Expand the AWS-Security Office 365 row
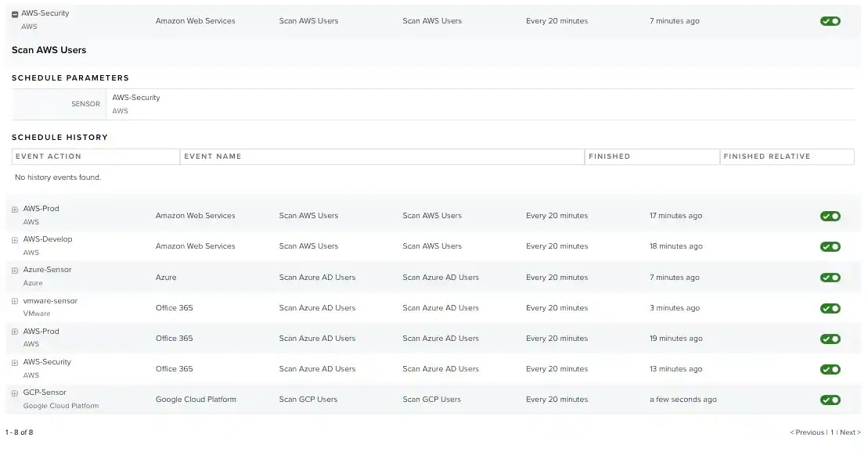 click(15, 363)
